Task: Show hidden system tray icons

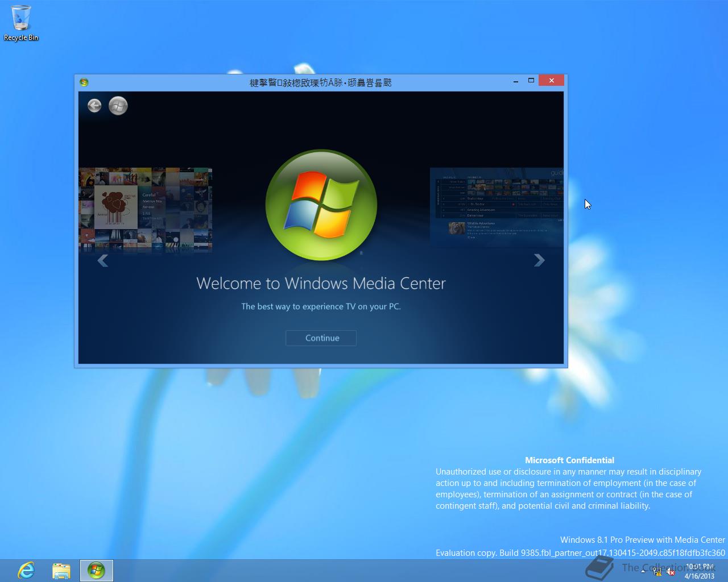Action: (x=643, y=571)
